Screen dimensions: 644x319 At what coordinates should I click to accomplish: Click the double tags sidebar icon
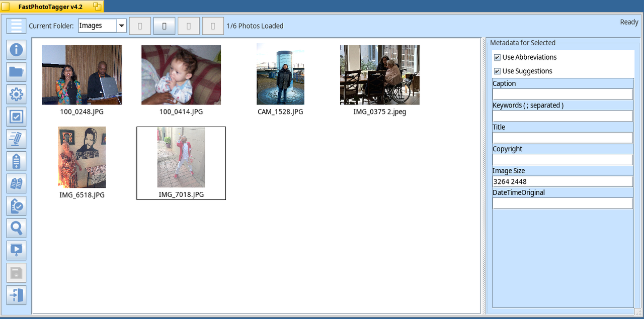(16, 183)
